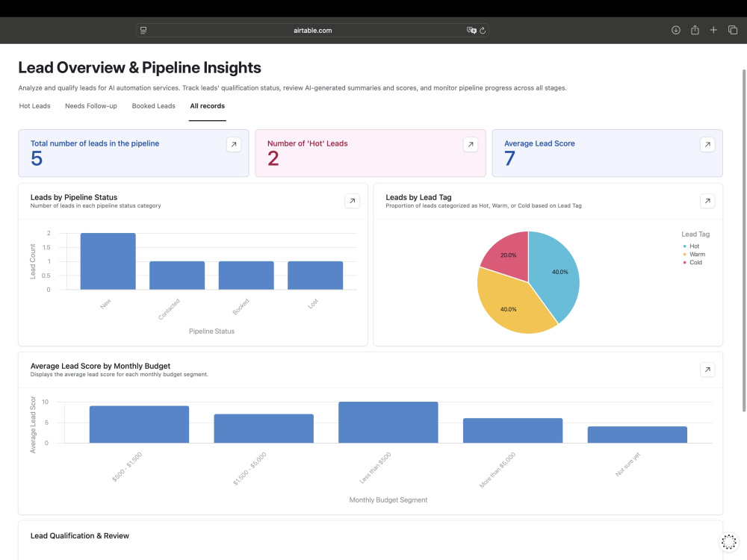Expand the Leads by Lead Tag chart
The height and width of the screenshot is (560, 747).
707,201
